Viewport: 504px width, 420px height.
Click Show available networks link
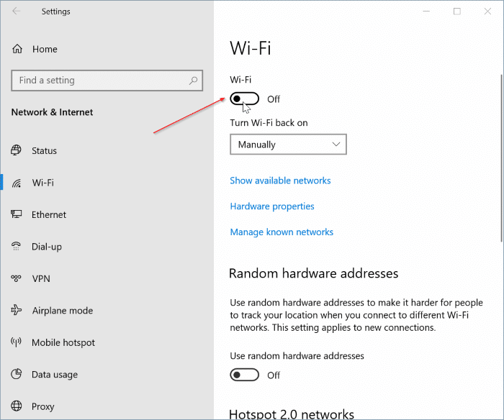(280, 181)
